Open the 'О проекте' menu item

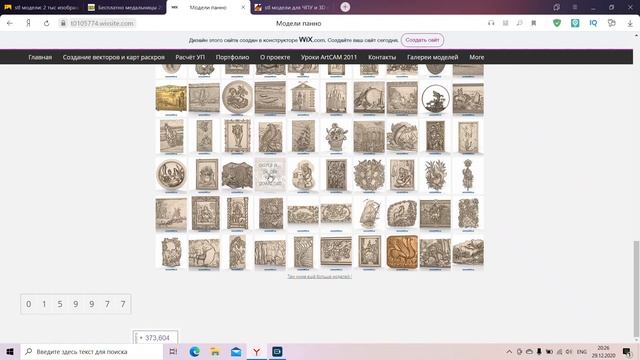(275, 57)
